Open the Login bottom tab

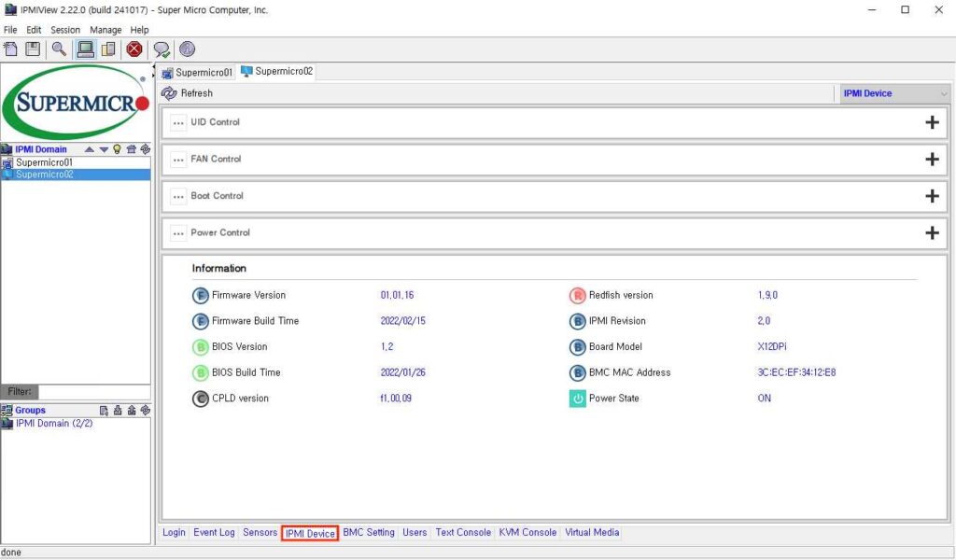tap(174, 532)
